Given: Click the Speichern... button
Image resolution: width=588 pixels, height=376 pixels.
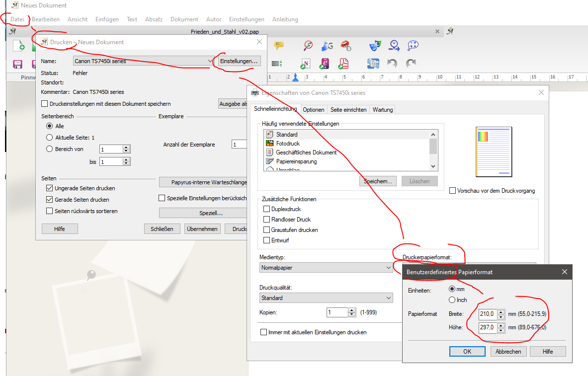Looking at the screenshot, I should point(378,181).
